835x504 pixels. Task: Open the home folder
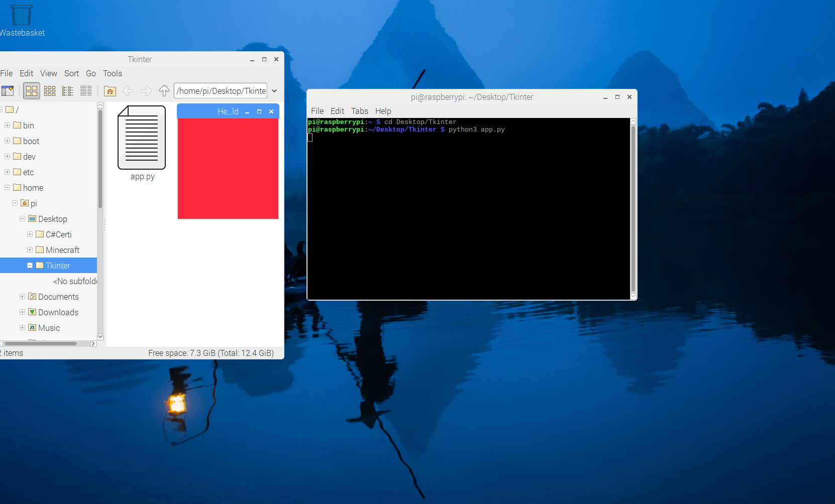pyautogui.click(x=110, y=90)
